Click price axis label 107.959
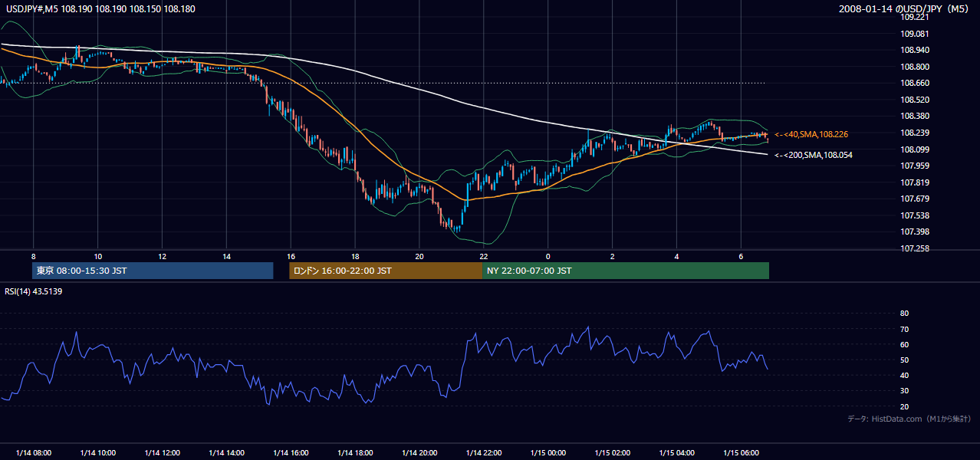Screen dimensions: 980x460 click(x=915, y=166)
